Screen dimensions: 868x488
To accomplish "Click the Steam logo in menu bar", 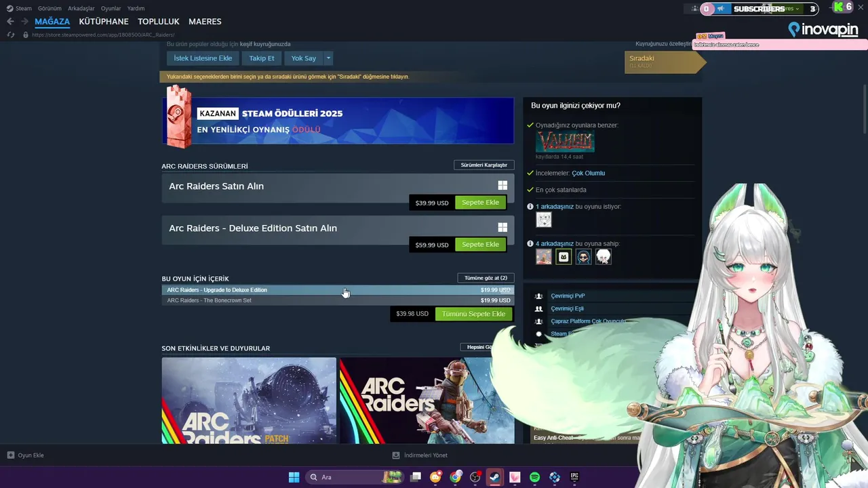I will pos(9,8).
